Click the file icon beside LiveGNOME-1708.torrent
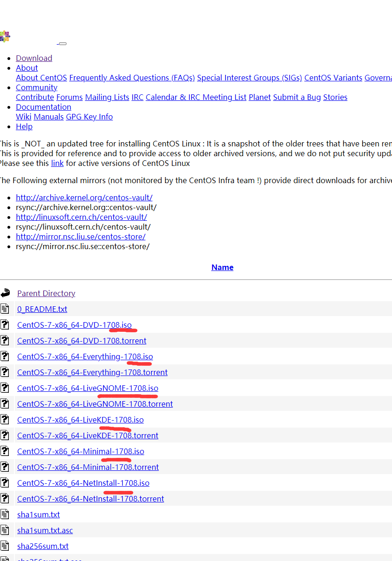 tap(5, 403)
